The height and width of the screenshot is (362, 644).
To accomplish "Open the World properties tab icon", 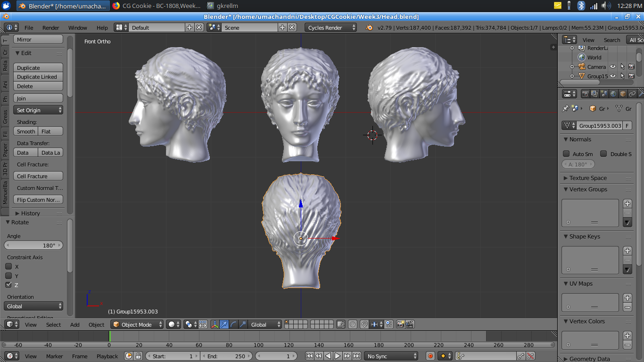I will tap(613, 94).
